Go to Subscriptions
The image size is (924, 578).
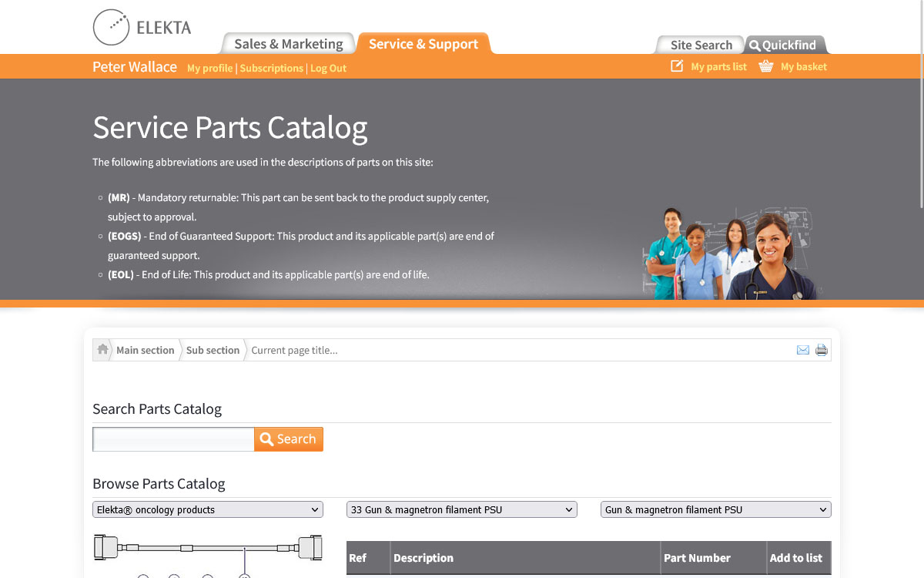[271, 68]
